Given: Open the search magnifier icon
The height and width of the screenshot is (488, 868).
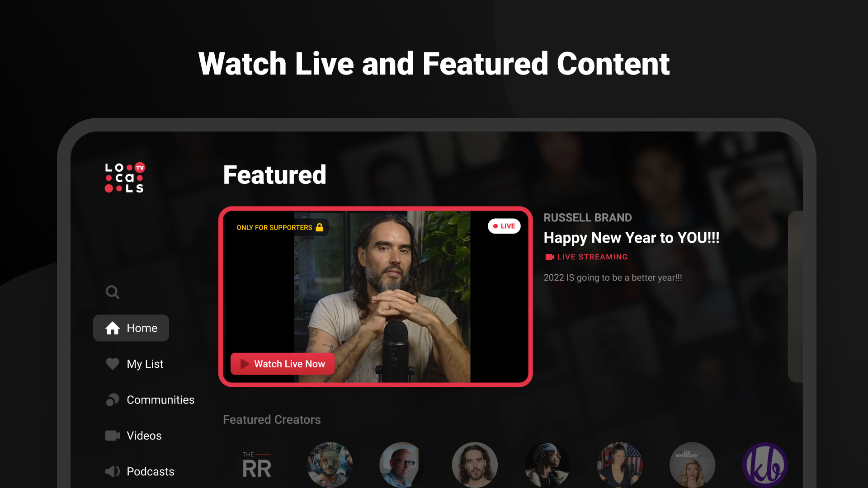Looking at the screenshot, I should 113,292.
